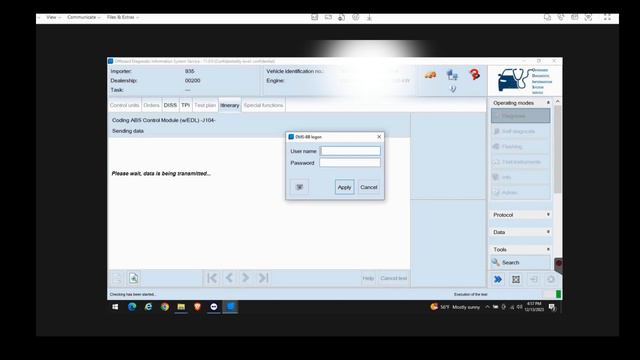This screenshot has height=360, width=640.
Task: Switch to DISS tab
Action: 170,105
